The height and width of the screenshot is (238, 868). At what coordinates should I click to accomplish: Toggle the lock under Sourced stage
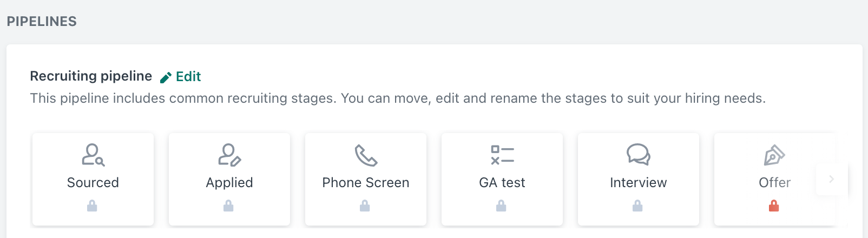(x=92, y=206)
